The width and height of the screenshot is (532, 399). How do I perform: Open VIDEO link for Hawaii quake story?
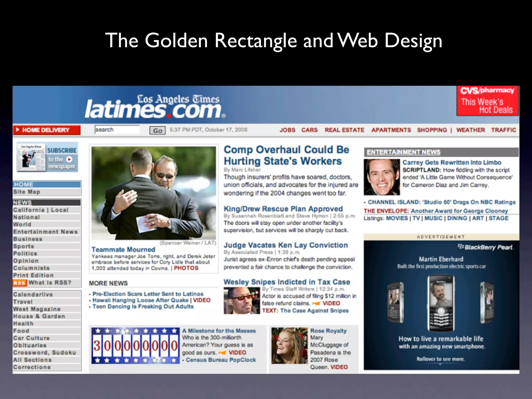(x=202, y=300)
